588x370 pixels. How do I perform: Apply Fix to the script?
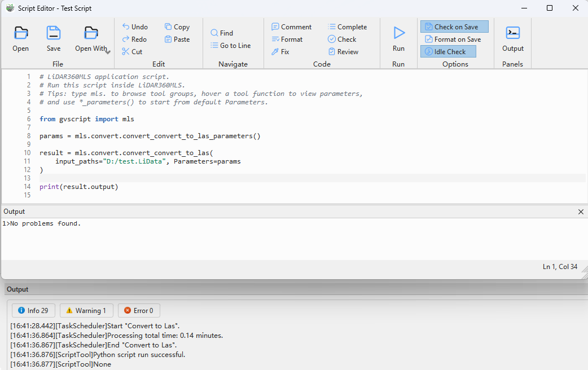coord(280,52)
